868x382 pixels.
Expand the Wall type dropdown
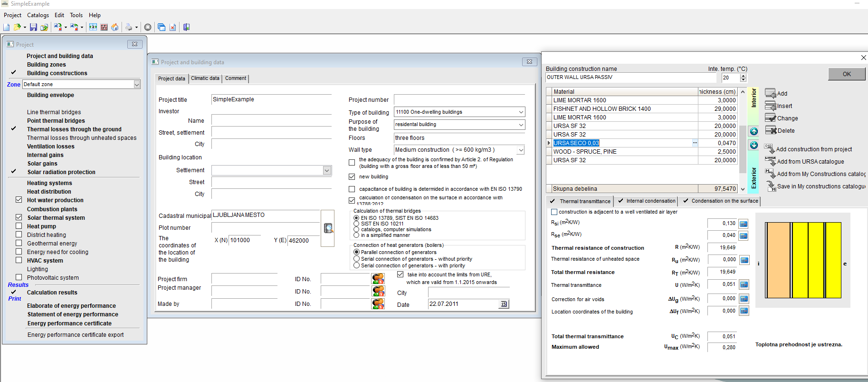click(x=521, y=150)
